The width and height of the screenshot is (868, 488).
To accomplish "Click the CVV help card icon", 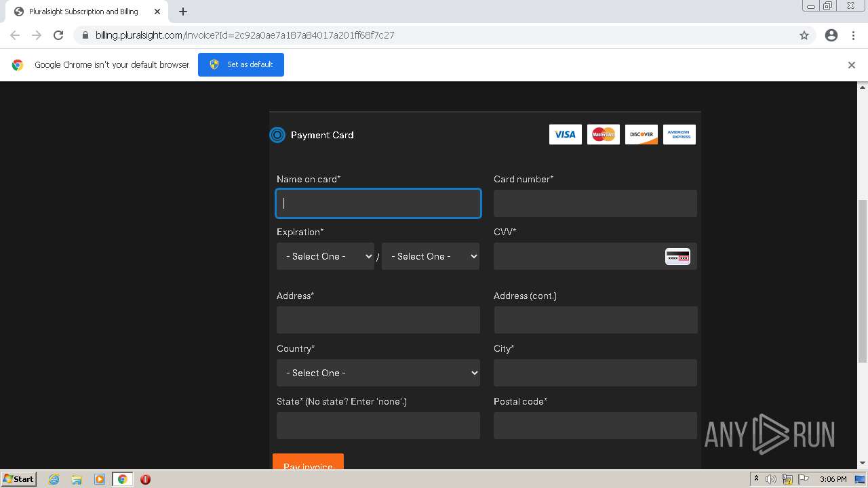I will (677, 257).
